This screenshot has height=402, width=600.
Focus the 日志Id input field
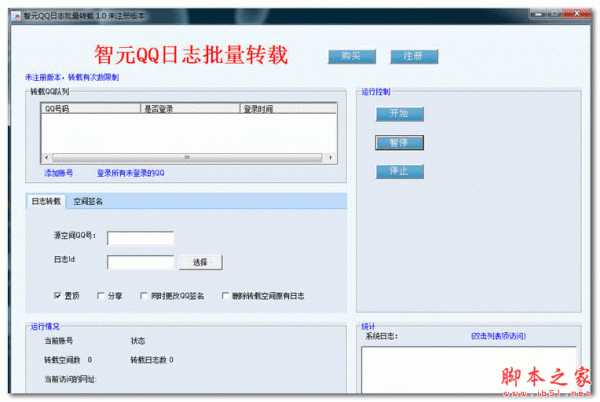[140, 262]
